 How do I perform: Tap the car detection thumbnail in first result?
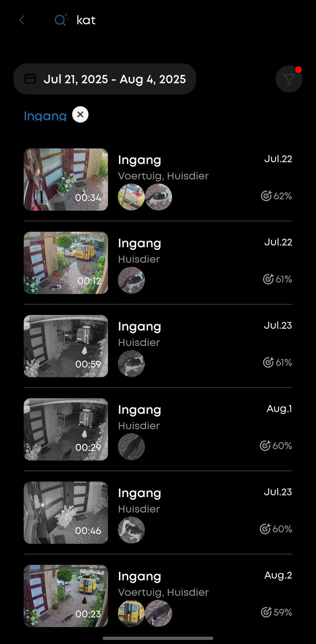[x=131, y=197]
